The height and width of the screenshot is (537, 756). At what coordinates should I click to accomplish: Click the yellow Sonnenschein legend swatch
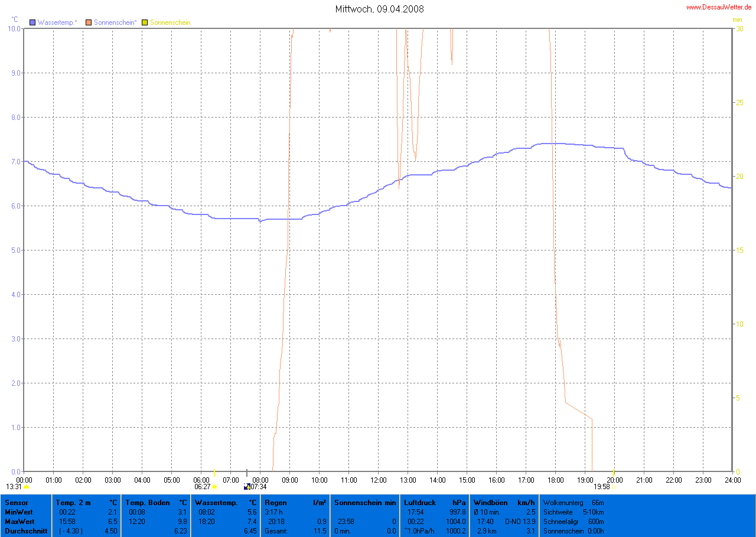point(145,22)
